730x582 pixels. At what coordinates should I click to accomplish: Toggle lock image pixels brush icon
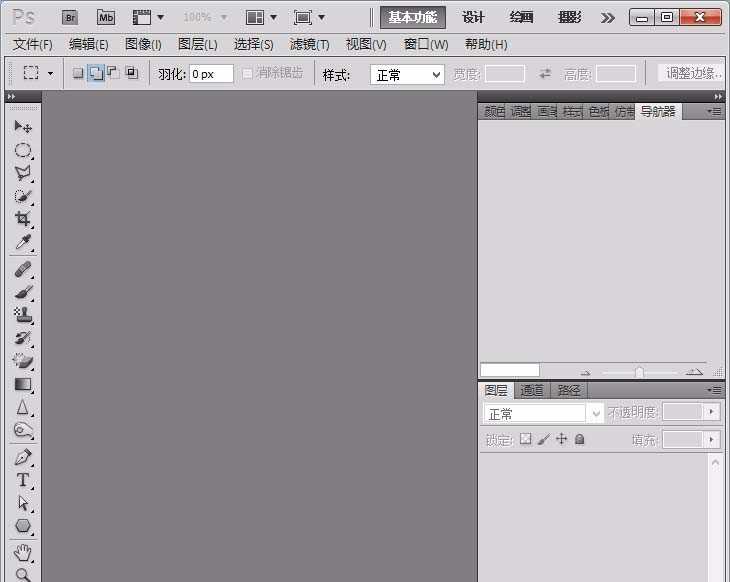pyautogui.click(x=543, y=439)
